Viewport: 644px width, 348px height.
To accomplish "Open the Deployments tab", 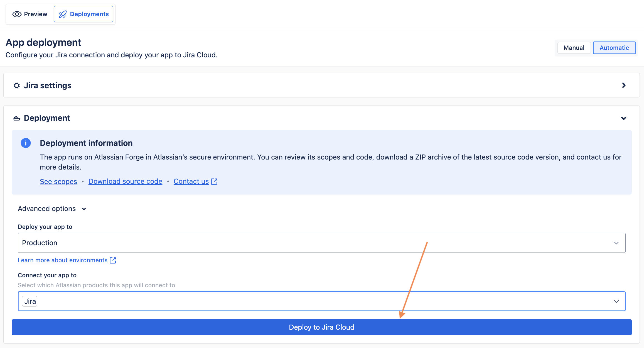I will pos(83,14).
